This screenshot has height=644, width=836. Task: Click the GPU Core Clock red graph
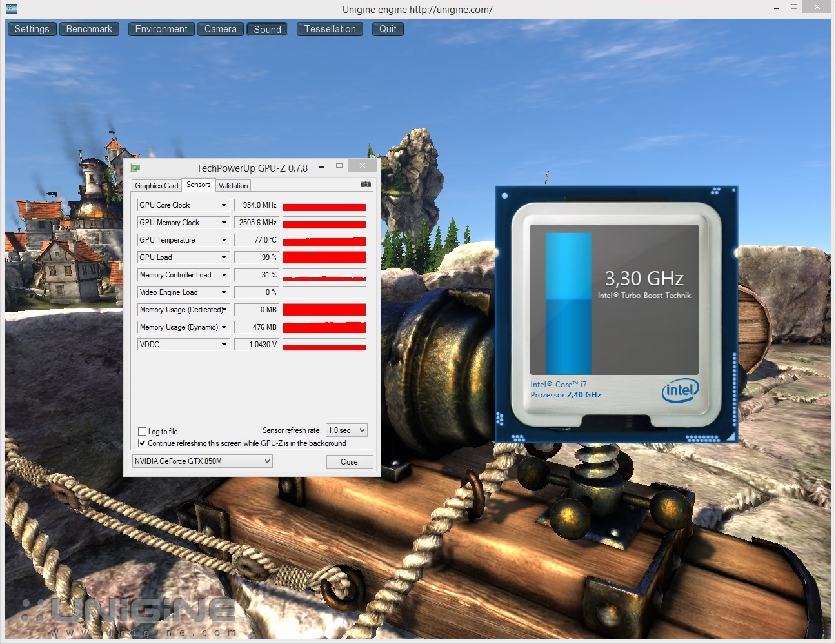click(324, 205)
